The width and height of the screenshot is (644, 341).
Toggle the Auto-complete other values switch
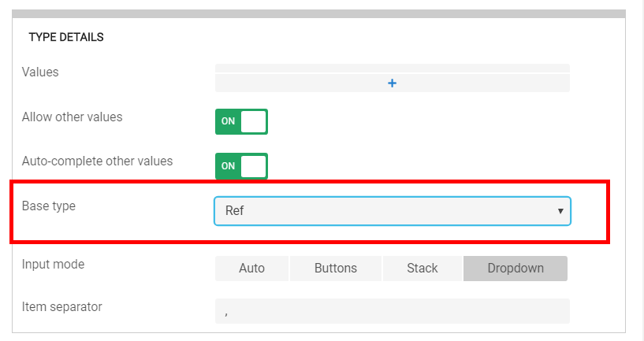[x=241, y=166]
